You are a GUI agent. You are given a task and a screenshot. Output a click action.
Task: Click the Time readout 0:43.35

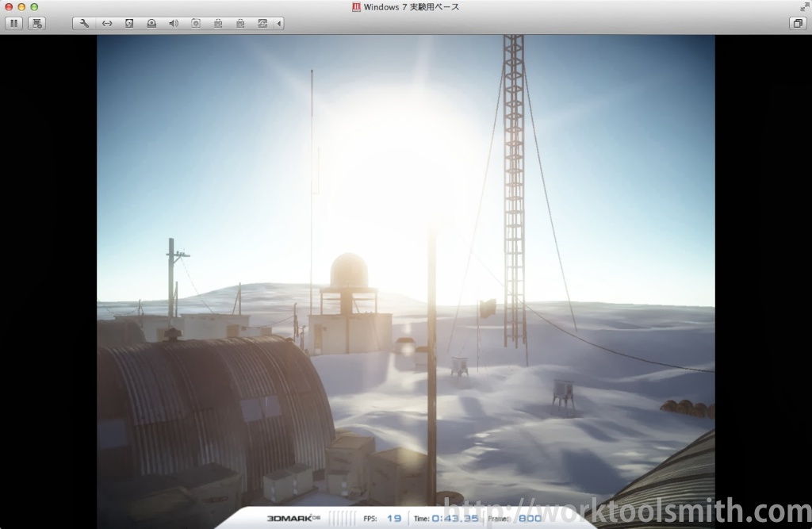455,518
